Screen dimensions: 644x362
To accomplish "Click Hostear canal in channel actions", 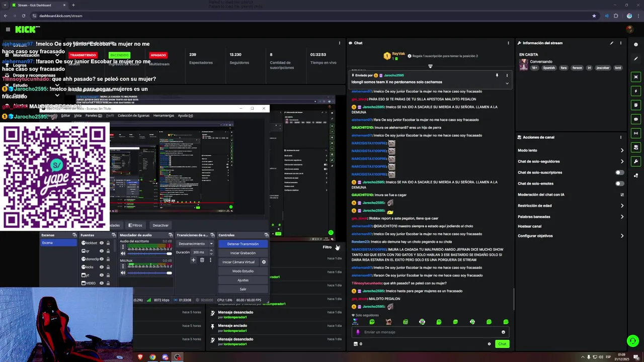I will click(x=529, y=226).
